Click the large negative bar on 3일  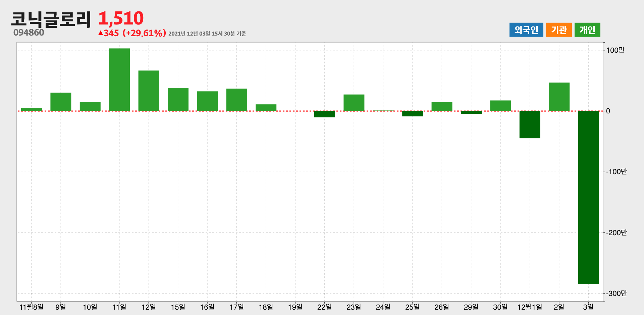[588, 198]
